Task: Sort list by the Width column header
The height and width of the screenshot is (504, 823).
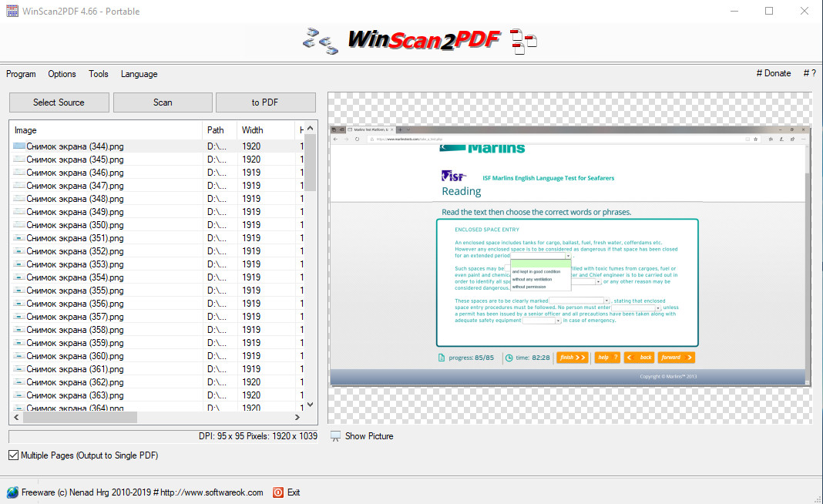Action: pos(252,130)
